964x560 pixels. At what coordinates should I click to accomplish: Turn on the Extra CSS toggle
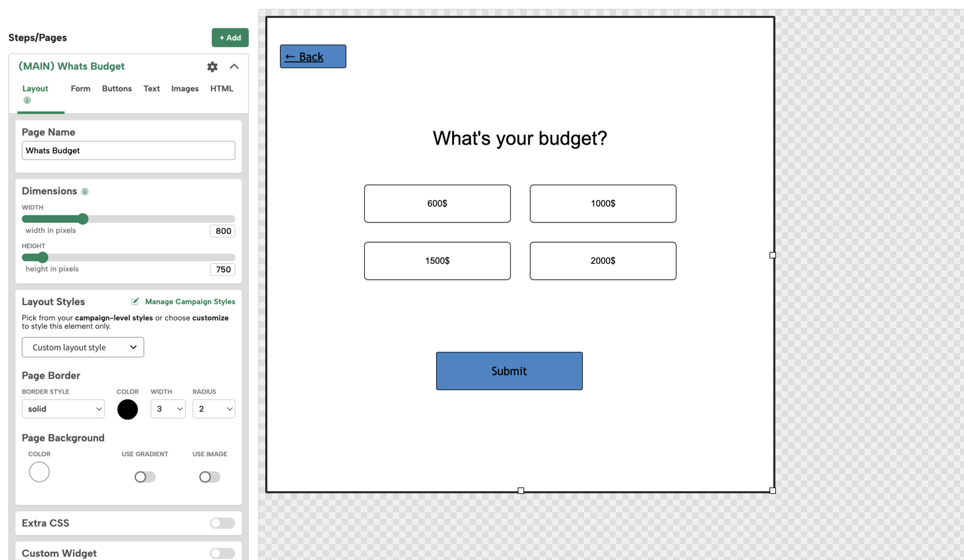coord(222,523)
